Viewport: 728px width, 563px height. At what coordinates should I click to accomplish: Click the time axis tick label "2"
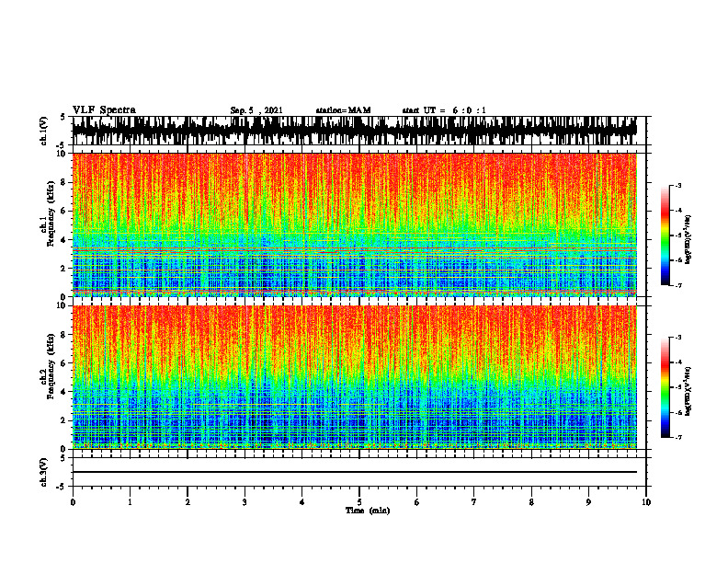(188, 502)
